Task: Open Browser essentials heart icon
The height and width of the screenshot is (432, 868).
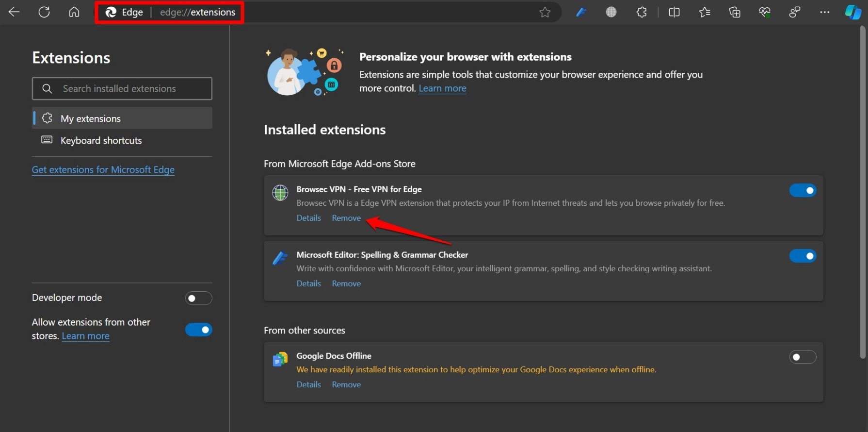Action: click(765, 12)
